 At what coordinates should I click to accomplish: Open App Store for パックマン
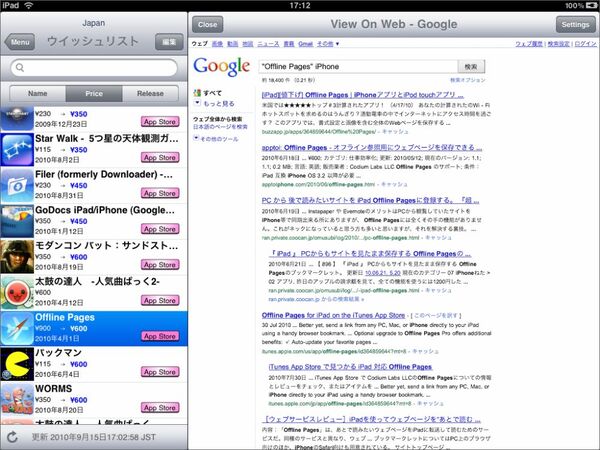coord(160,372)
